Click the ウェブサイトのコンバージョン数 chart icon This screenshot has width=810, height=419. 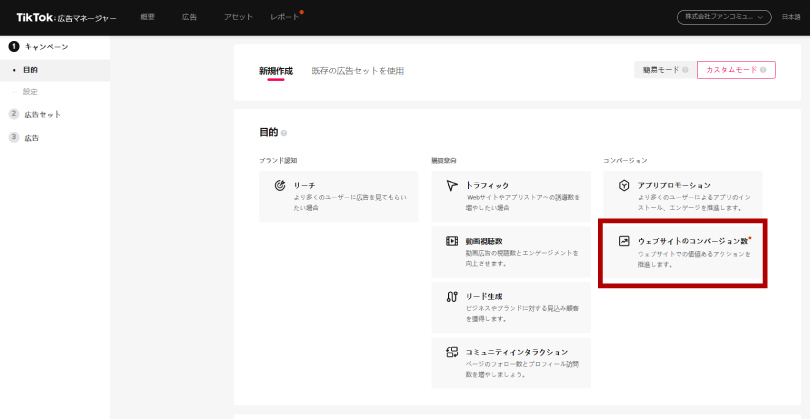tap(624, 241)
